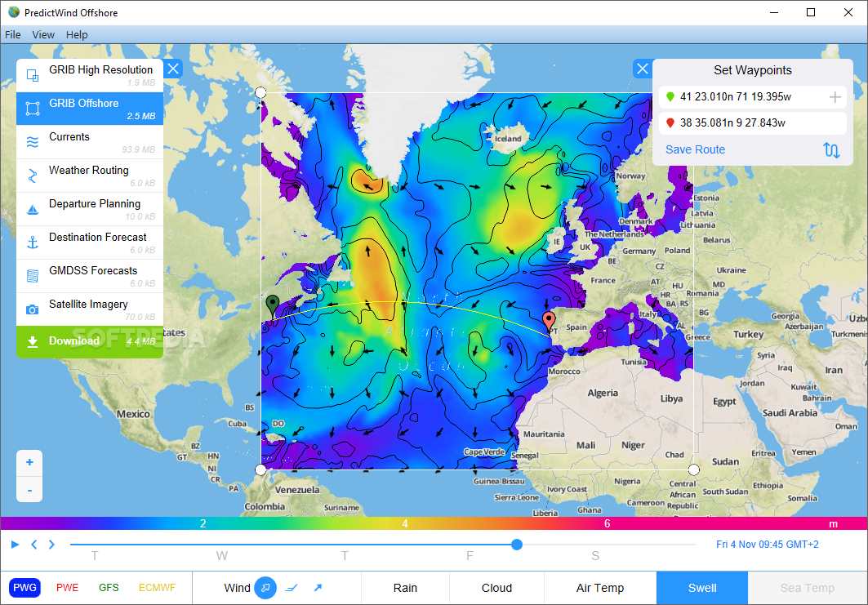Select the Swell layer tab

tap(702, 588)
